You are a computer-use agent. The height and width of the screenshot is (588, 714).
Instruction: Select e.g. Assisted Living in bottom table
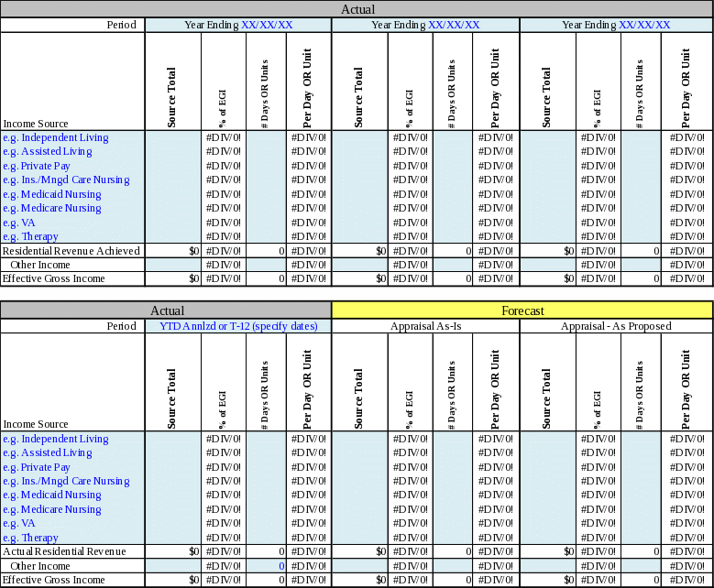[47, 452]
